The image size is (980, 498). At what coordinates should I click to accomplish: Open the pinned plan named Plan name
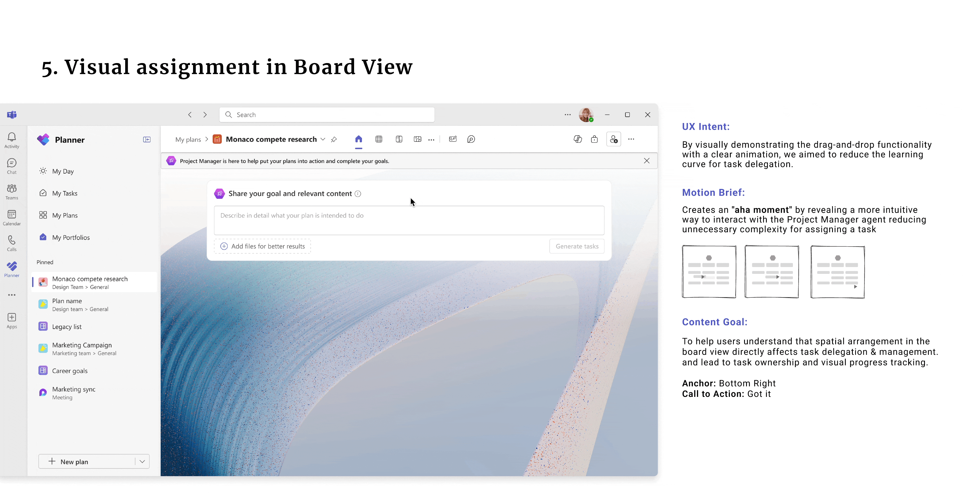pos(94,305)
